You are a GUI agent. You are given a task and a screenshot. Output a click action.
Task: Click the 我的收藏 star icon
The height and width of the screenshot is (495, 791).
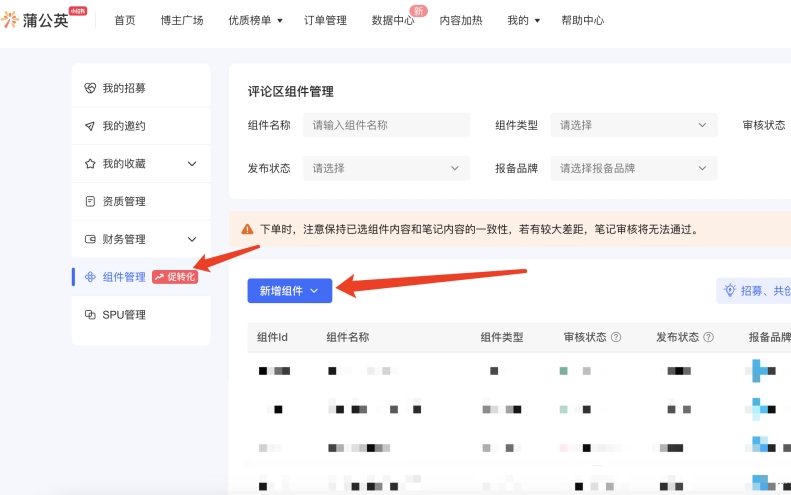[90, 163]
